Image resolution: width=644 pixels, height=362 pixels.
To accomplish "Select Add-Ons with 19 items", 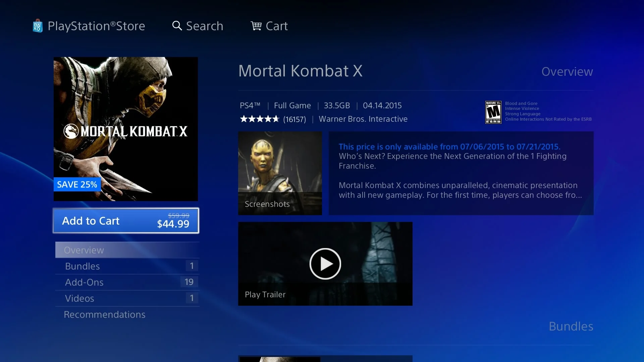I will 127,282.
